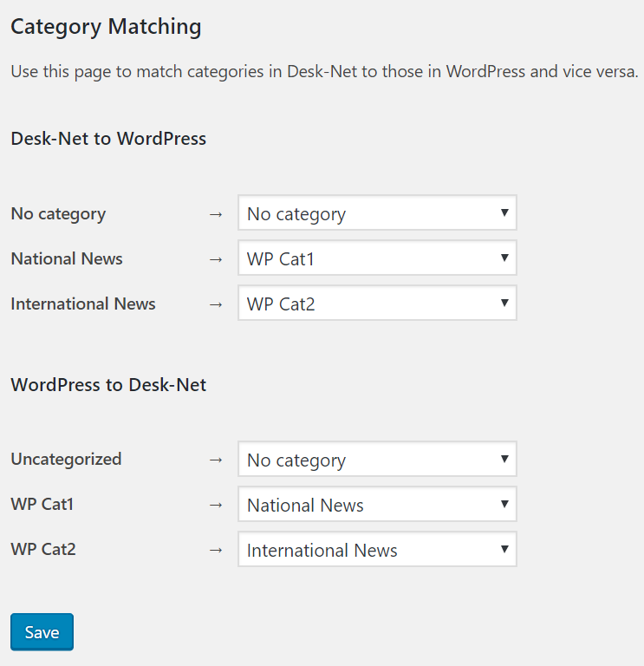This screenshot has height=666, width=644.
Task: Click the 'Desk-Net to WordPress' section heading
Action: point(108,139)
